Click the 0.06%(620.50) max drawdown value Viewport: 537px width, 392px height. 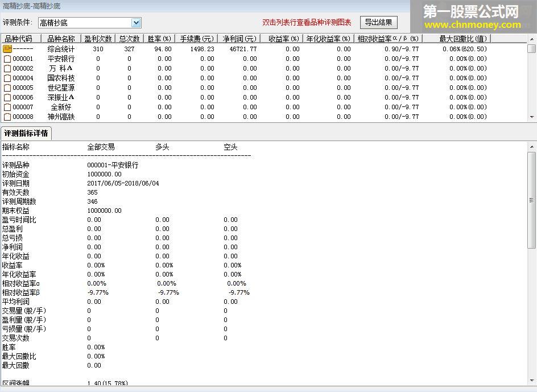coord(465,49)
